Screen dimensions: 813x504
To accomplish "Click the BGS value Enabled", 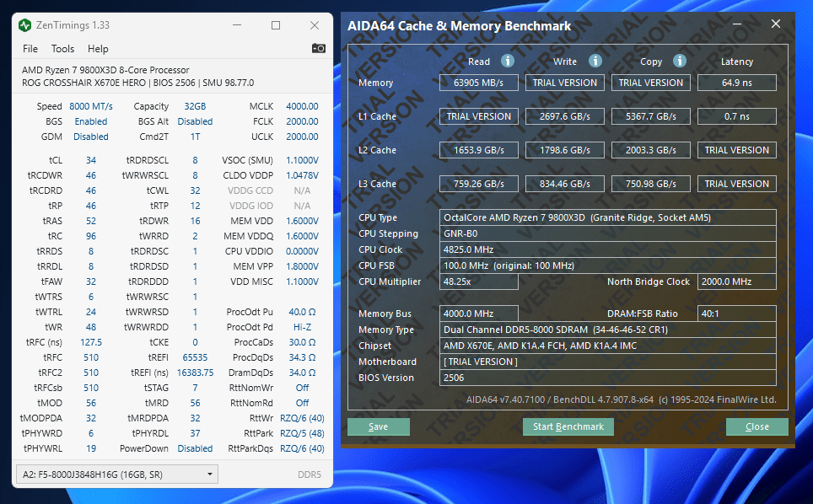I will pyautogui.click(x=91, y=121).
